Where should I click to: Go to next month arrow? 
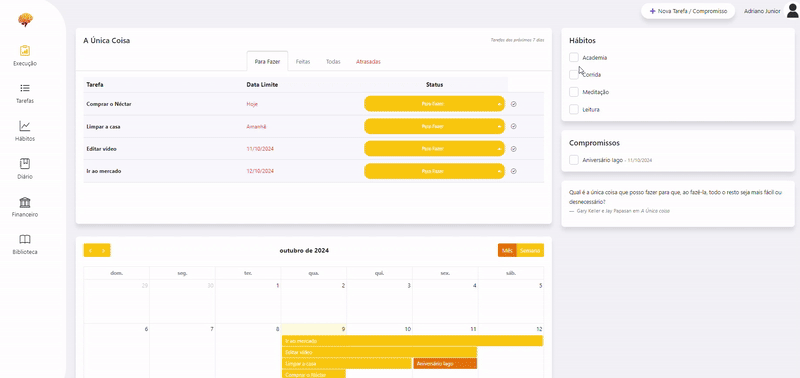point(104,250)
